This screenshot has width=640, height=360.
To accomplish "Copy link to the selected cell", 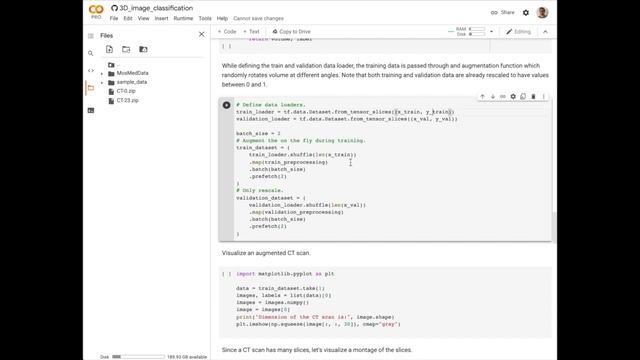I will pyautogui.click(x=503, y=97).
